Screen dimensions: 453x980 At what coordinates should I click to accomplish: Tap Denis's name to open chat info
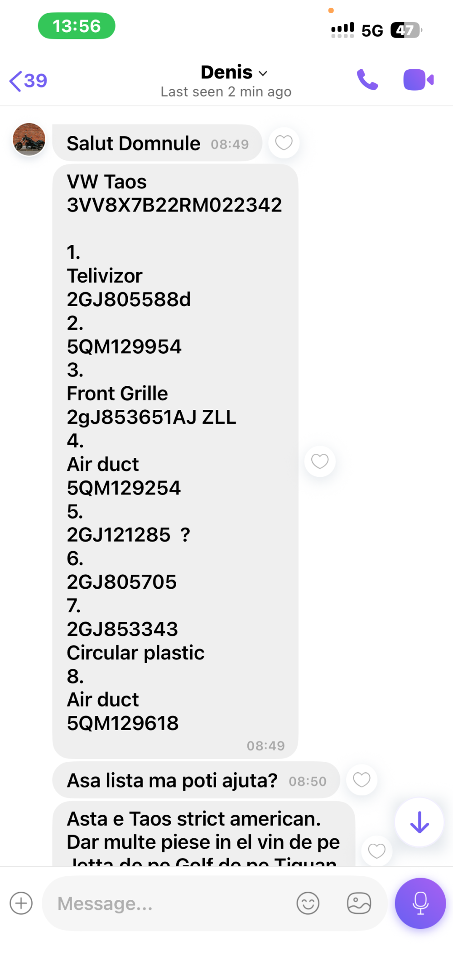(x=226, y=72)
